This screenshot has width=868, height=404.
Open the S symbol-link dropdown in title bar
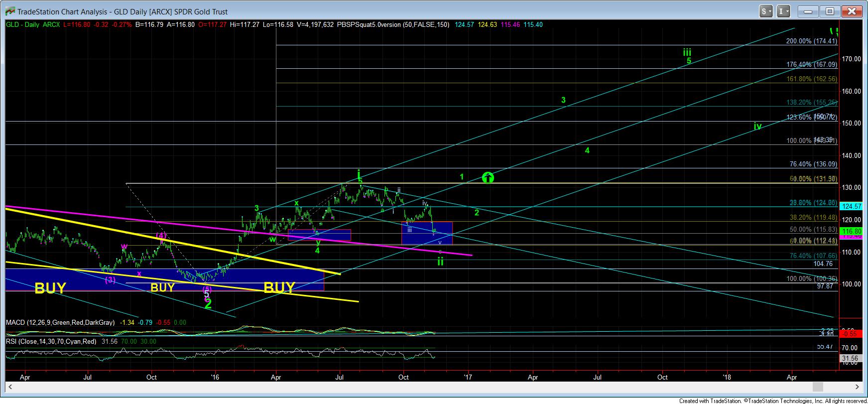pos(766,11)
